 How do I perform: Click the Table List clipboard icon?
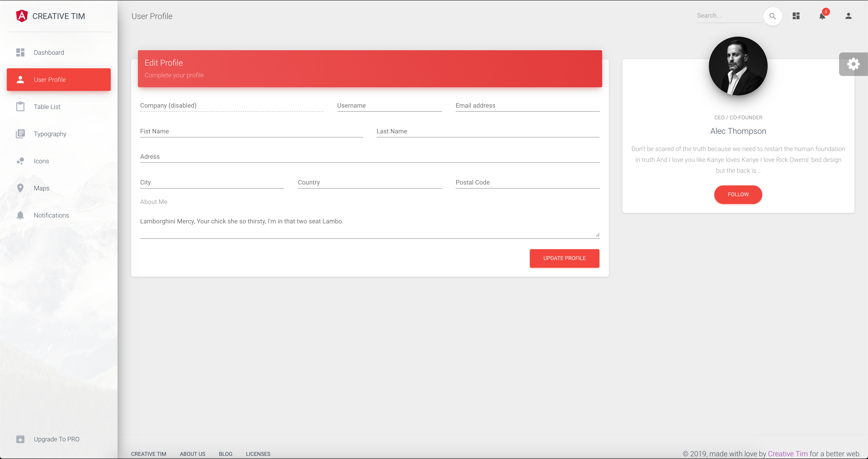[20, 106]
